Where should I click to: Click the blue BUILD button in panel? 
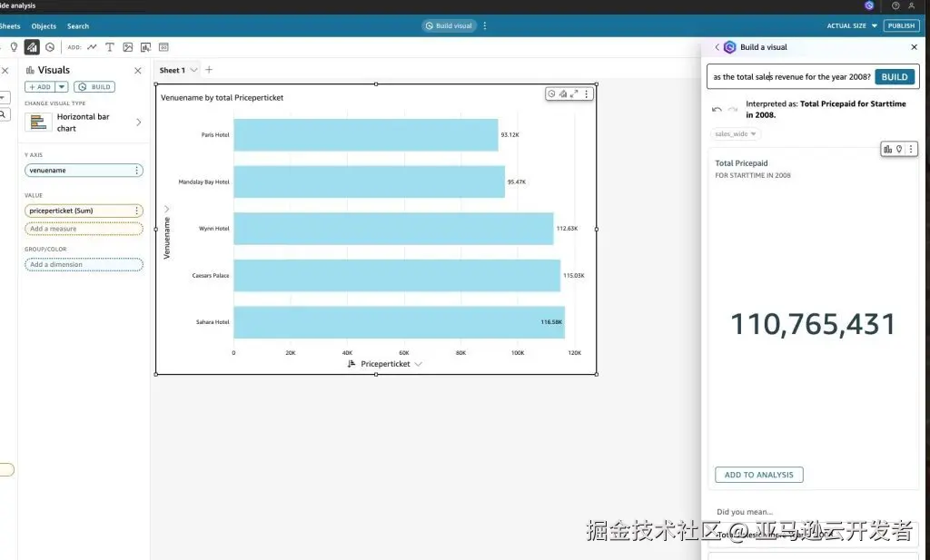[895, 76]
